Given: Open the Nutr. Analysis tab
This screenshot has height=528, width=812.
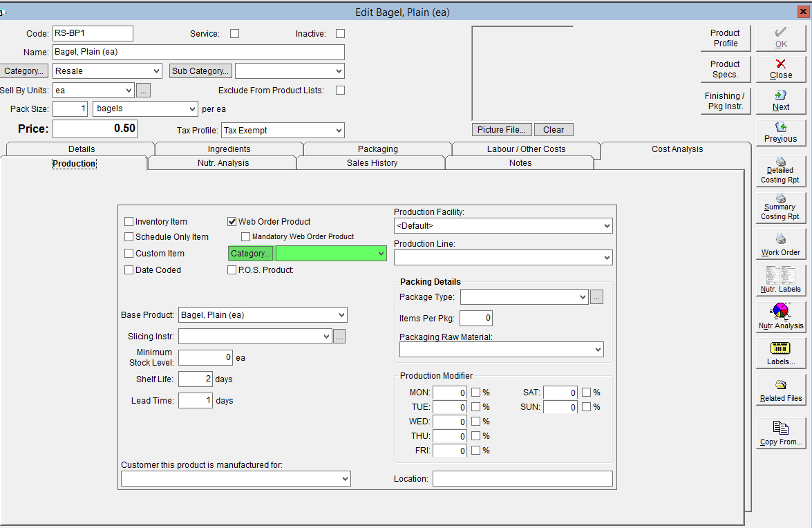Looking at the screenshot, I should 223,163.
